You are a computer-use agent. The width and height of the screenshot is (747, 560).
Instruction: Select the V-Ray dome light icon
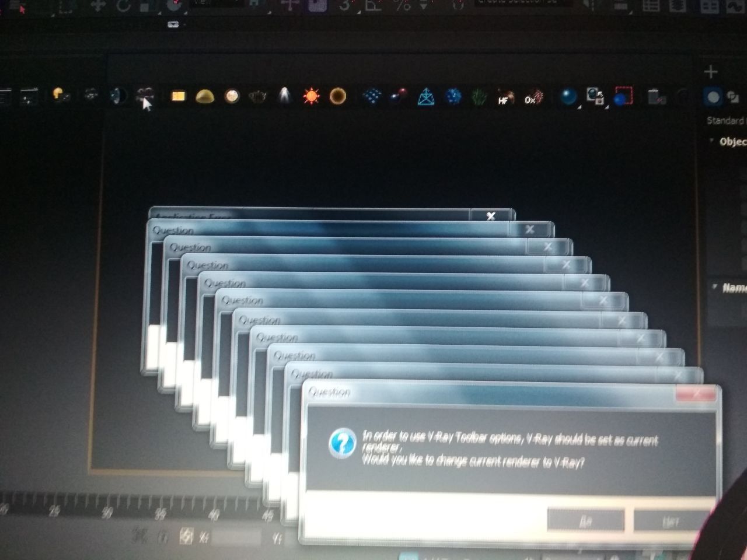click(x=204, y=96)
